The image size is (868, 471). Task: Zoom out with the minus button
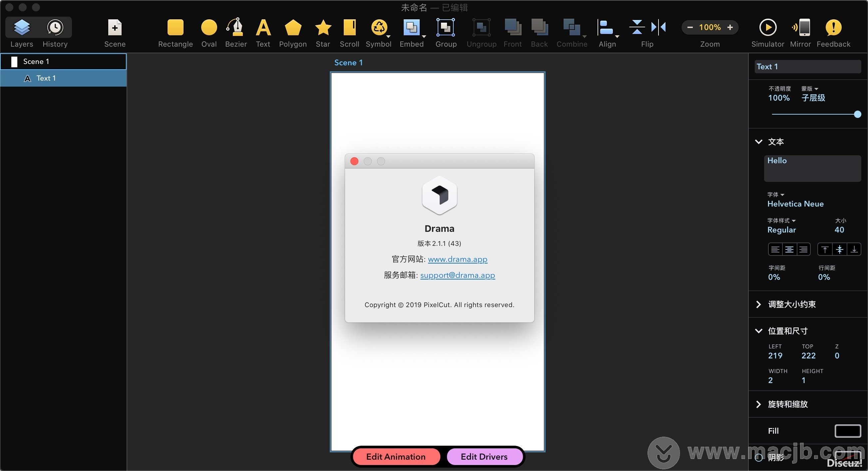(690, 27)
